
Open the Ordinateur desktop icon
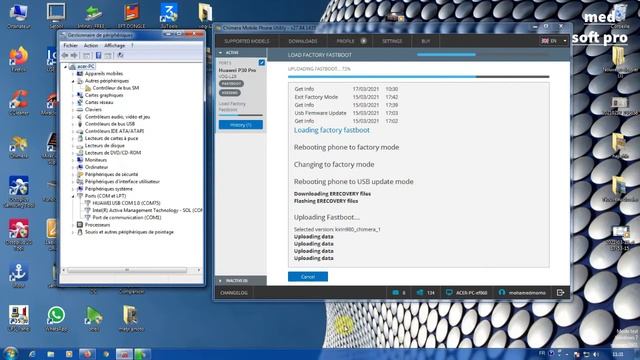tap(18, 17)
